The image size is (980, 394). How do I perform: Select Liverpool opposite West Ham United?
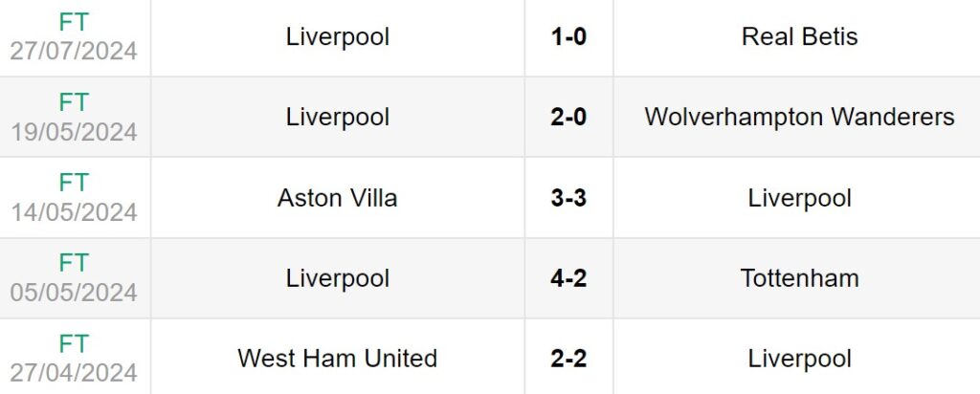(799, 359)
